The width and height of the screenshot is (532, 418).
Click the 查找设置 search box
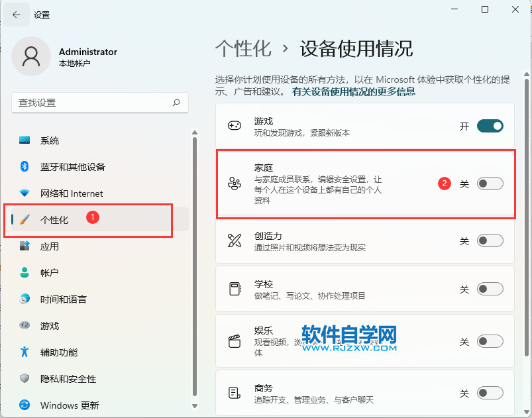click(x=93, y=103)
